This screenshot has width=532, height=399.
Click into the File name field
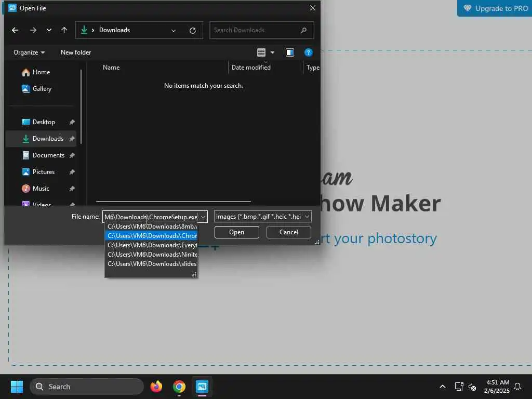pos(151,217)
